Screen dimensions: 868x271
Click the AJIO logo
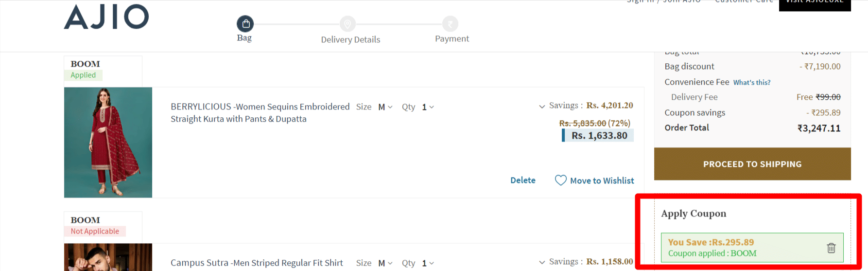(x=106, y=17)
